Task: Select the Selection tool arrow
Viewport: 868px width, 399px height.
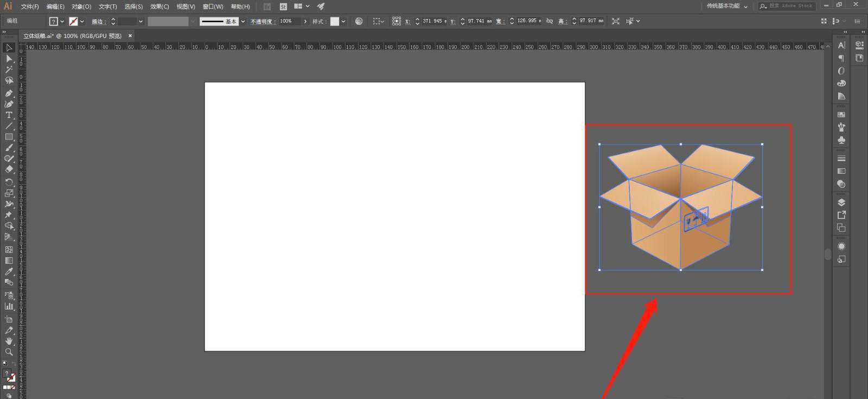Action: (x=9, y=48)
